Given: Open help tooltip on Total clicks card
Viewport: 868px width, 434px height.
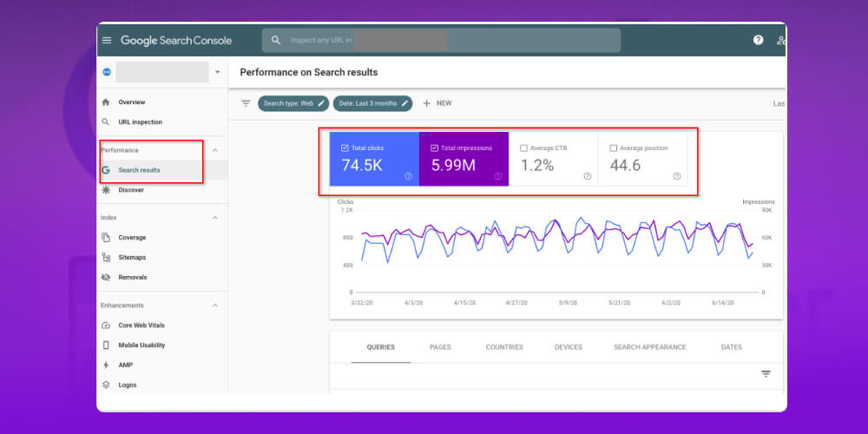Looking at the screenshot, I should [409, 176].
